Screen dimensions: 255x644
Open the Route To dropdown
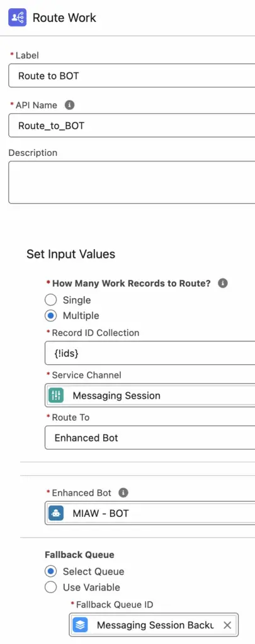click(150, 438)
